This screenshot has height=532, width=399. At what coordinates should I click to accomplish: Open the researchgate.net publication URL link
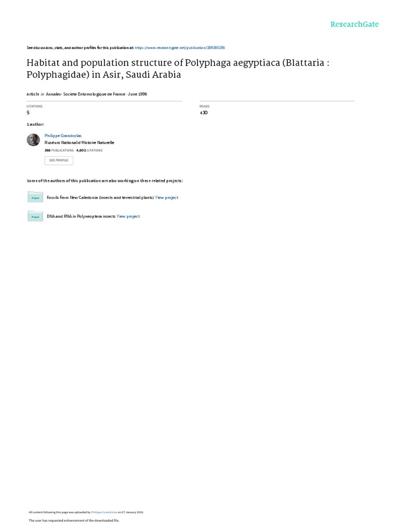point(180,48)
